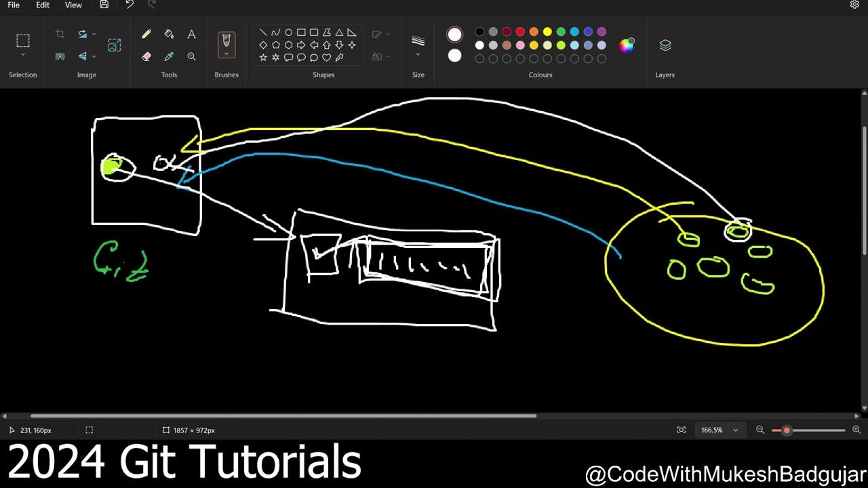Click the Save icon

[104, 5]
